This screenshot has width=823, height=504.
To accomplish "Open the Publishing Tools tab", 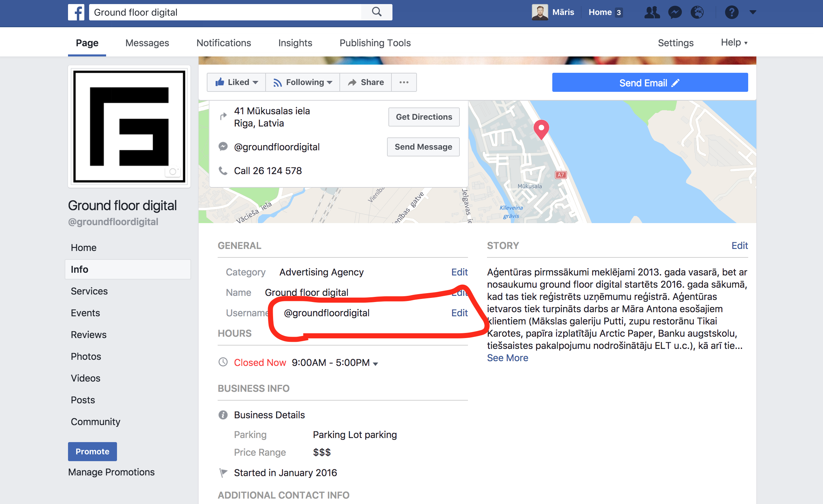I will tap(375, 43).
